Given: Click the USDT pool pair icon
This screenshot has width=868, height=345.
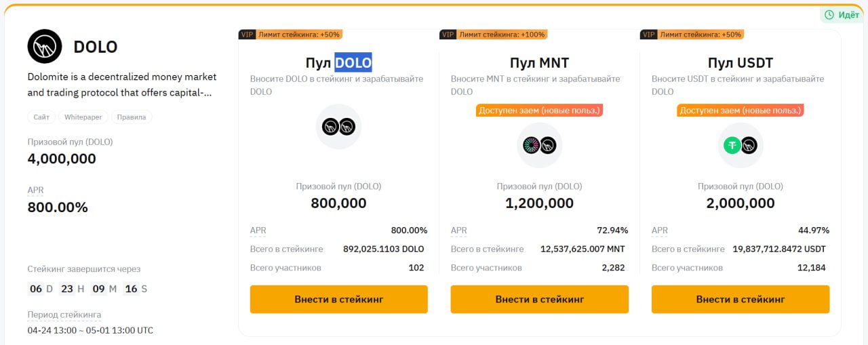Looking at the screenshot, I should 741,145.
